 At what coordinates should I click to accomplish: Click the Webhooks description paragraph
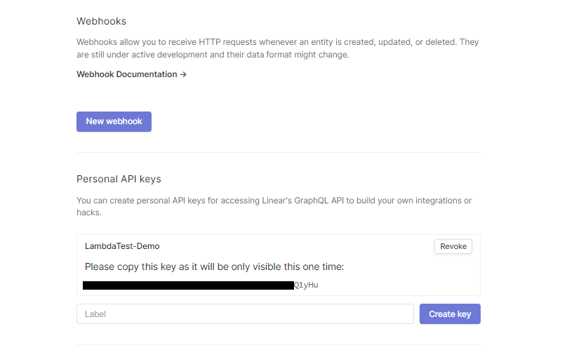coord(277,48)
